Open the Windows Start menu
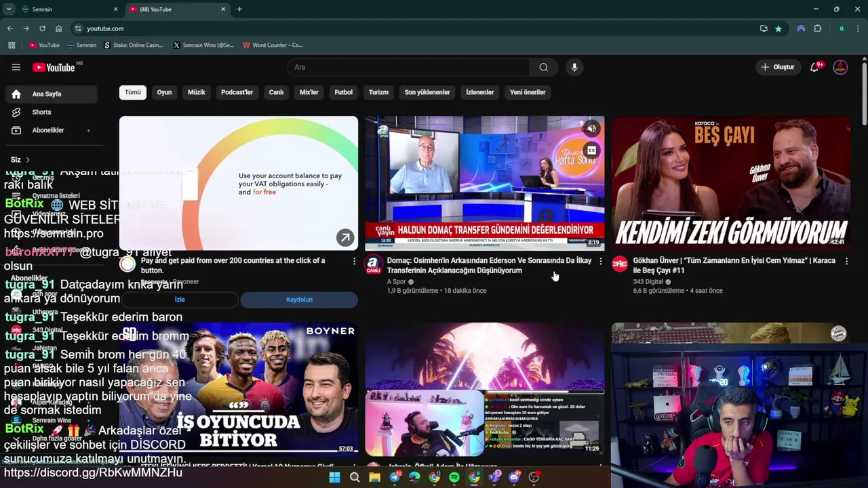Screen dimensions: 868x488 pyautogui.click(x=334, y=477)
